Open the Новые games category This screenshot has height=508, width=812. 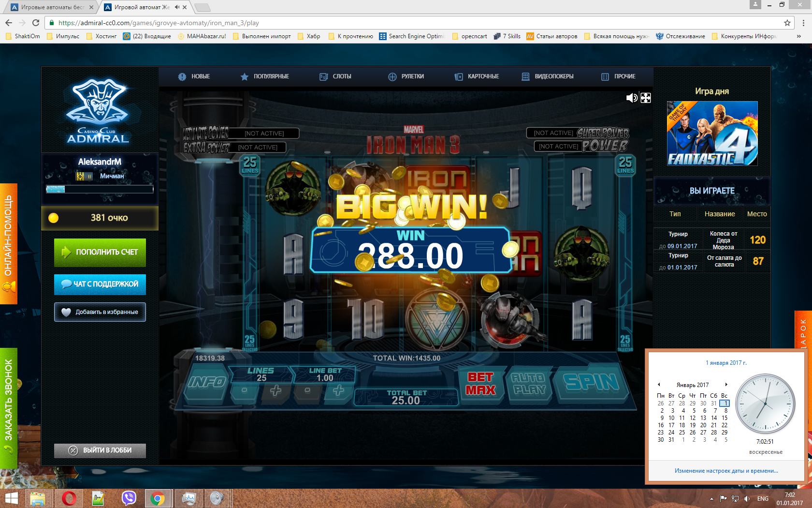pos(194,76)
